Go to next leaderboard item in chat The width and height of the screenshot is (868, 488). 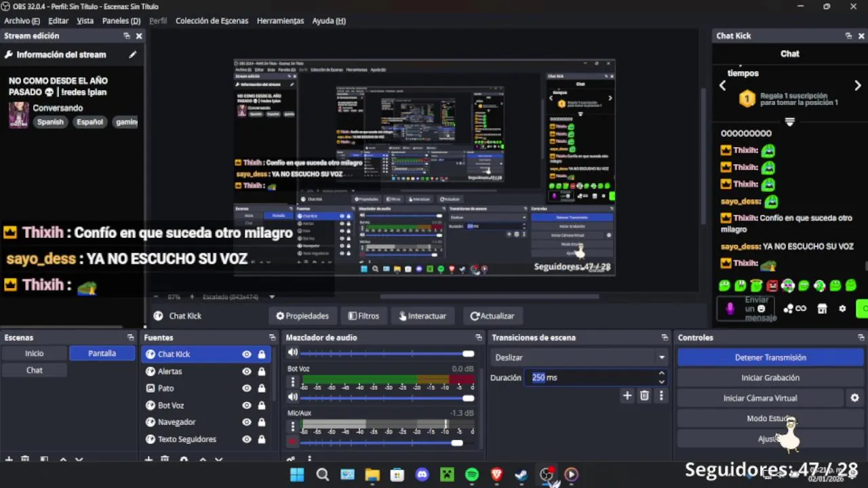click(857, 85)
